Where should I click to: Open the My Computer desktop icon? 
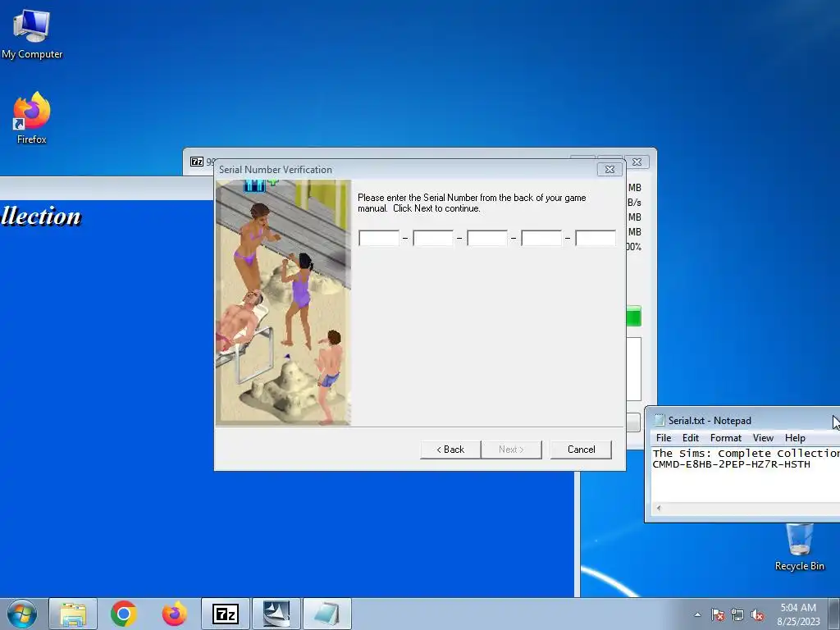click(x=32, y=34)
